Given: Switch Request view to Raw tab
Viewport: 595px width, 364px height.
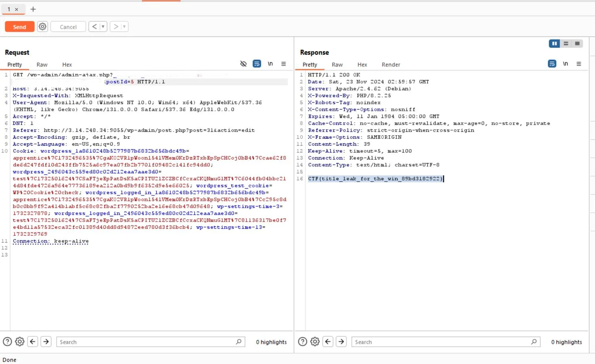Looking at the screenshot, I should [x=42, y=64].
